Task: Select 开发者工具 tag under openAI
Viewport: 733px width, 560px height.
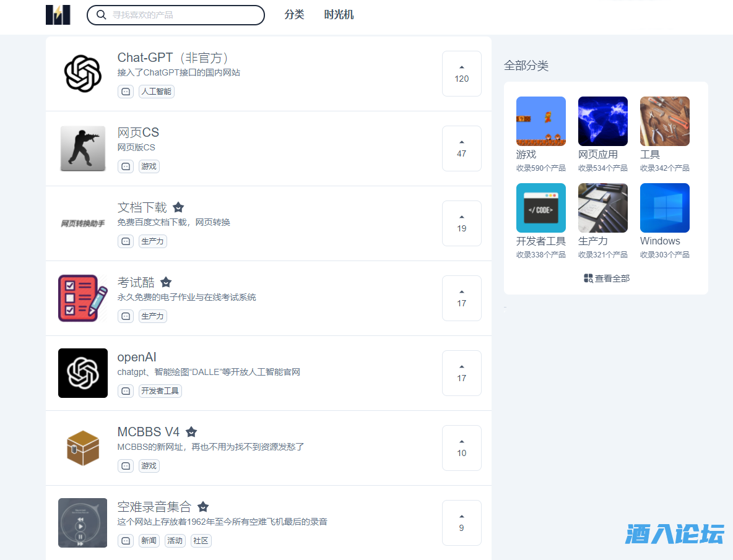Action: [160, 391]
